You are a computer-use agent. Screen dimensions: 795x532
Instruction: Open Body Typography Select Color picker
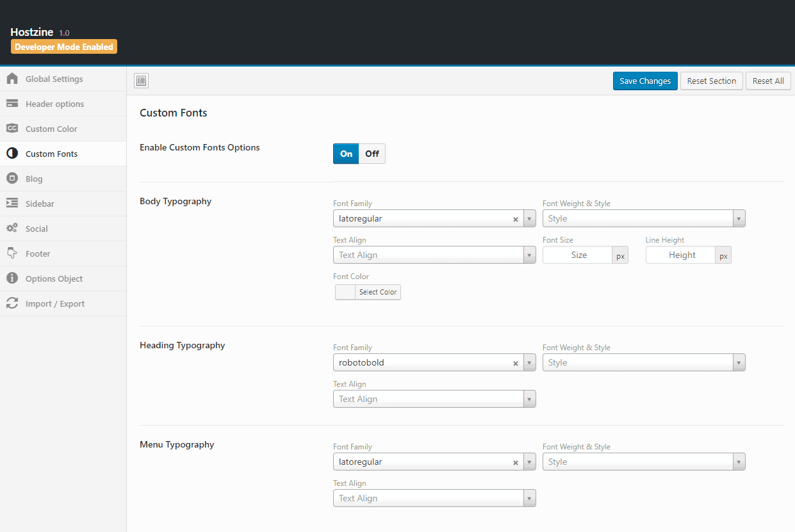click(x=368, y=292)
